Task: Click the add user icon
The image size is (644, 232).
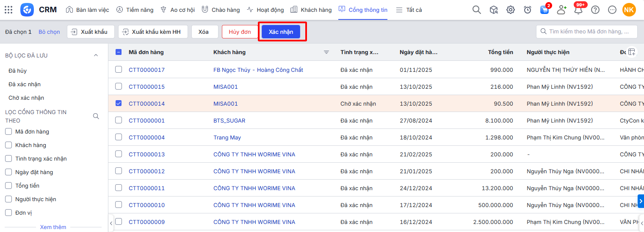Action: coord(561,10)
